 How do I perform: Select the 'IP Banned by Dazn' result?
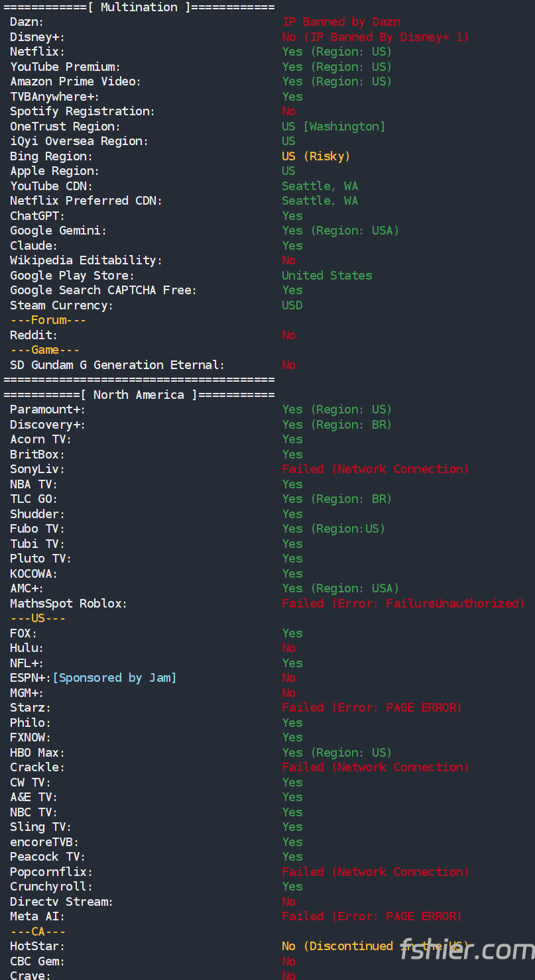click(x=341, y=23)
